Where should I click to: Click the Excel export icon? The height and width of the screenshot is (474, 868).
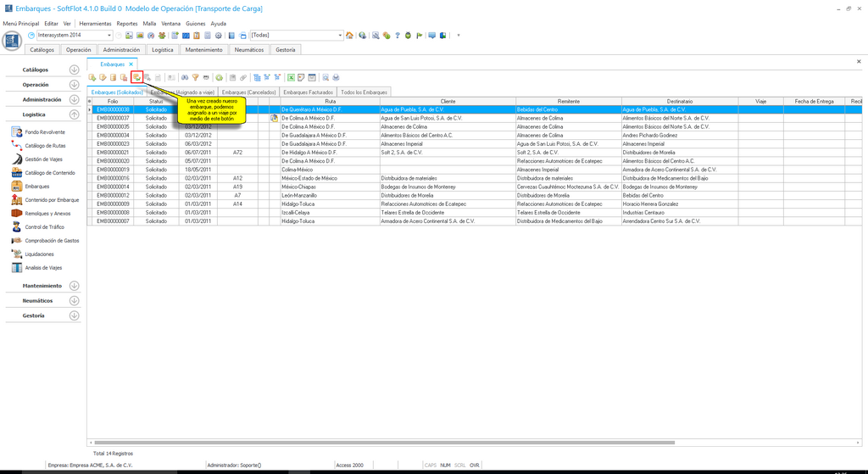(x=290, y=77)
